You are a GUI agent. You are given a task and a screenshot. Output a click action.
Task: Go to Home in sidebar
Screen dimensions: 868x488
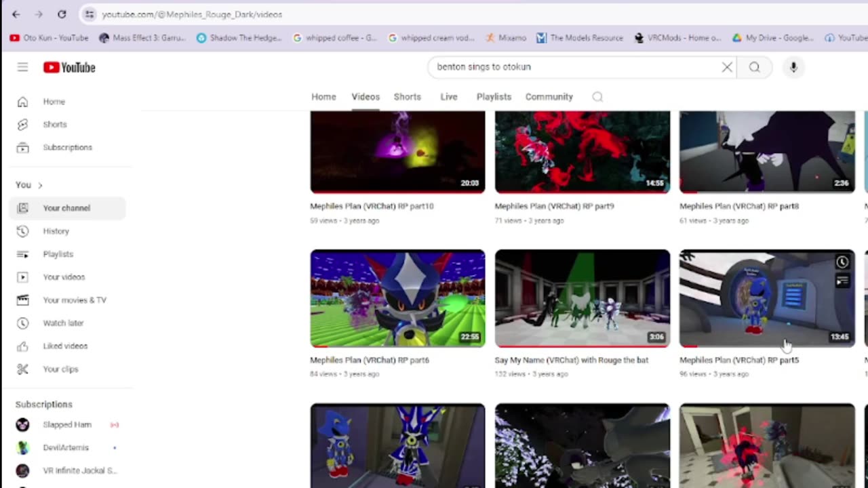(67, 102)
